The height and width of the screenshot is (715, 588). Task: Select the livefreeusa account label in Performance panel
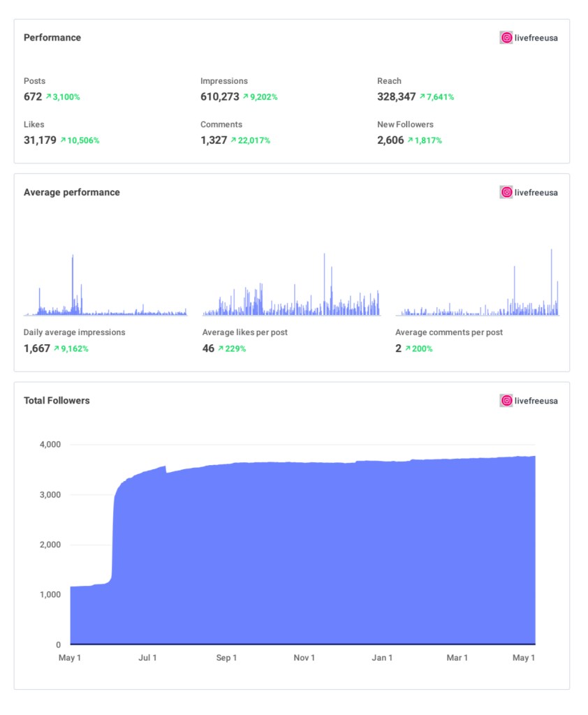coord(536,38)
